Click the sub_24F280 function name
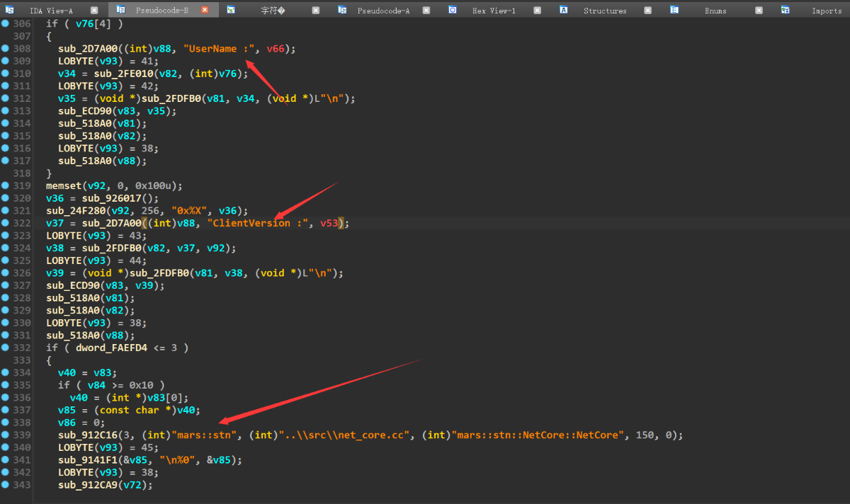This screenshot has width=850, height=504. tap(76, 211)
